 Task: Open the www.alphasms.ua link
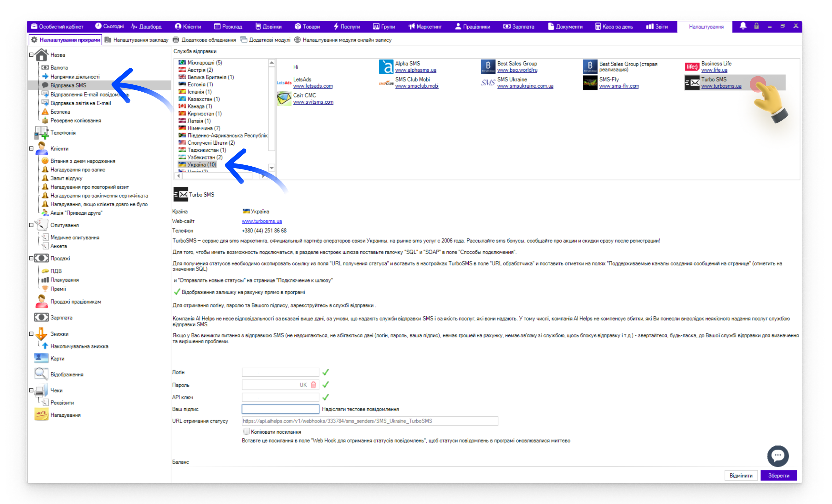(x=416, y=70)
